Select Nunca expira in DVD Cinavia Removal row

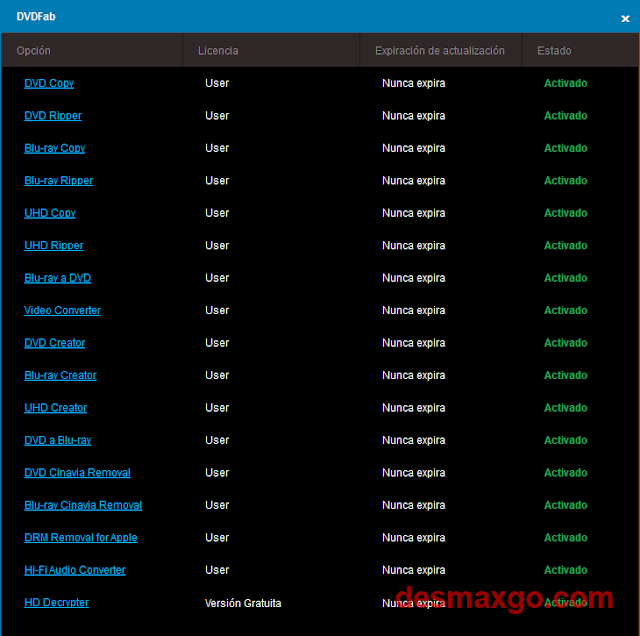point(413,473)
